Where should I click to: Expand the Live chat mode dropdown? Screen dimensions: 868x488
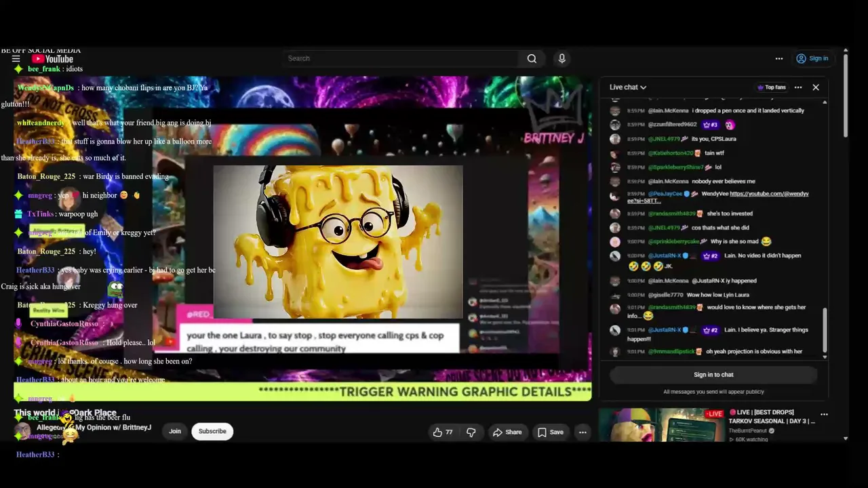click(x=628, y=87)
